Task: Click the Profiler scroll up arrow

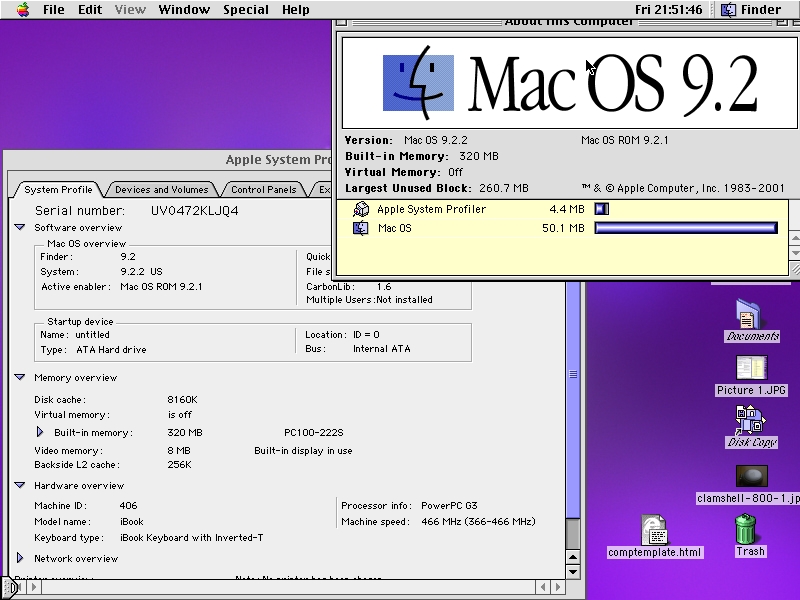Action: 573,558
